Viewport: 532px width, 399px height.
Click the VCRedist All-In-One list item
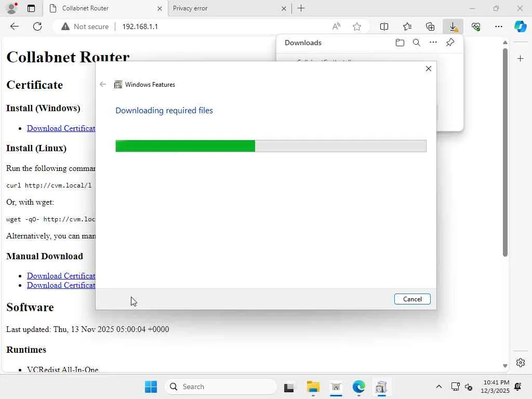point(63,370)
